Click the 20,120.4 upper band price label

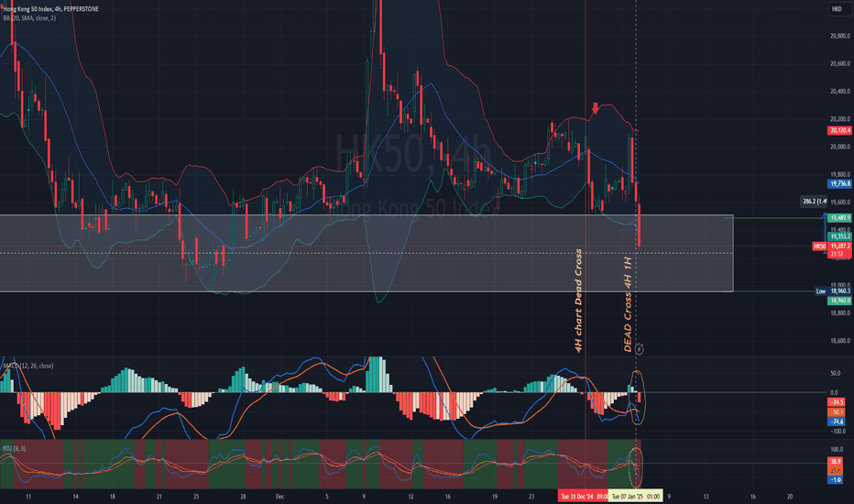pyautogui.click(x=840, y=130)
